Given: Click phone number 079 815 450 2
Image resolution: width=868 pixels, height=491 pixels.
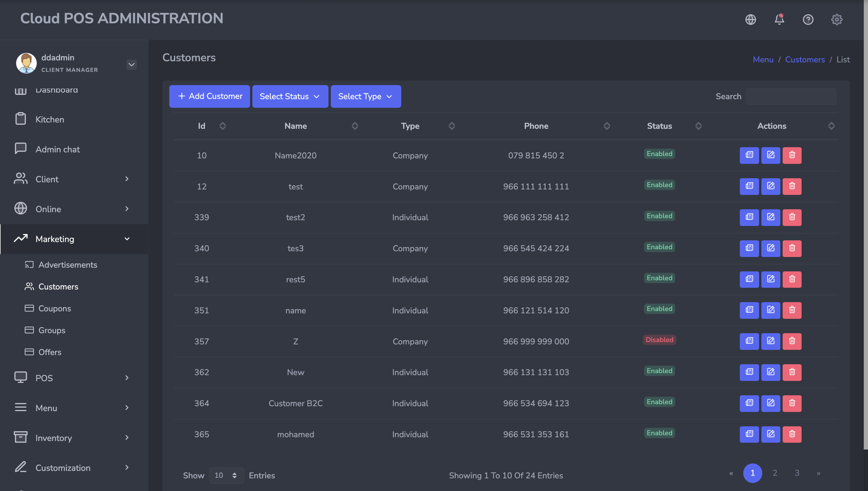Looking at the screenshot, I should pos(536,156).
